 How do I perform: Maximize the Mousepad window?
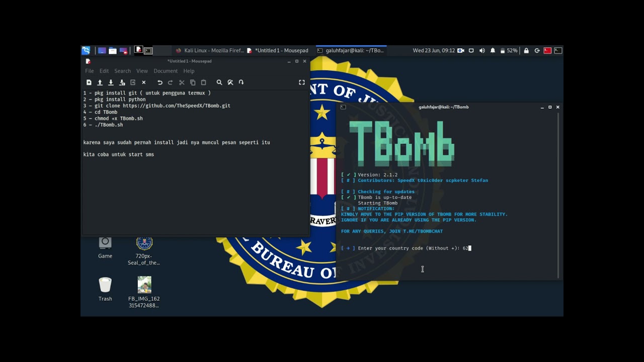coord(297,61)
